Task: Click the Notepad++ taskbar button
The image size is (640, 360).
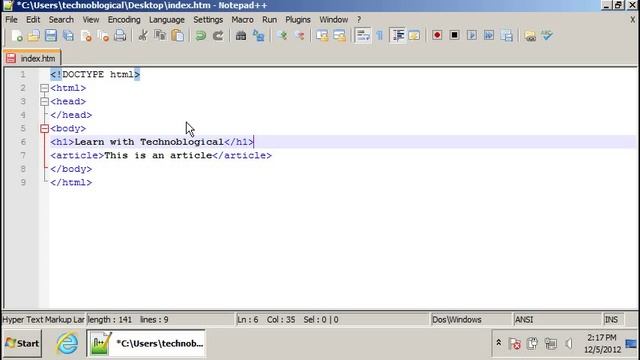Action: 146,343
